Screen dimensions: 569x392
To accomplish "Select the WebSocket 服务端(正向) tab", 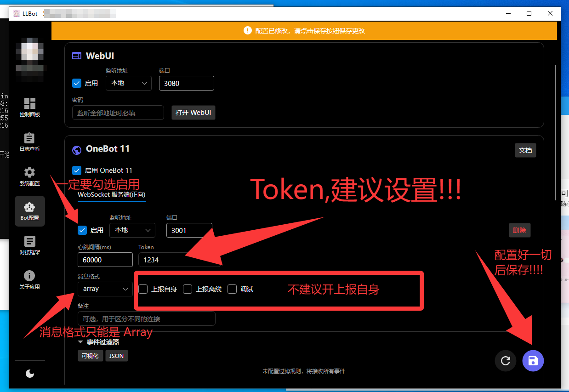I will [112, 194].
